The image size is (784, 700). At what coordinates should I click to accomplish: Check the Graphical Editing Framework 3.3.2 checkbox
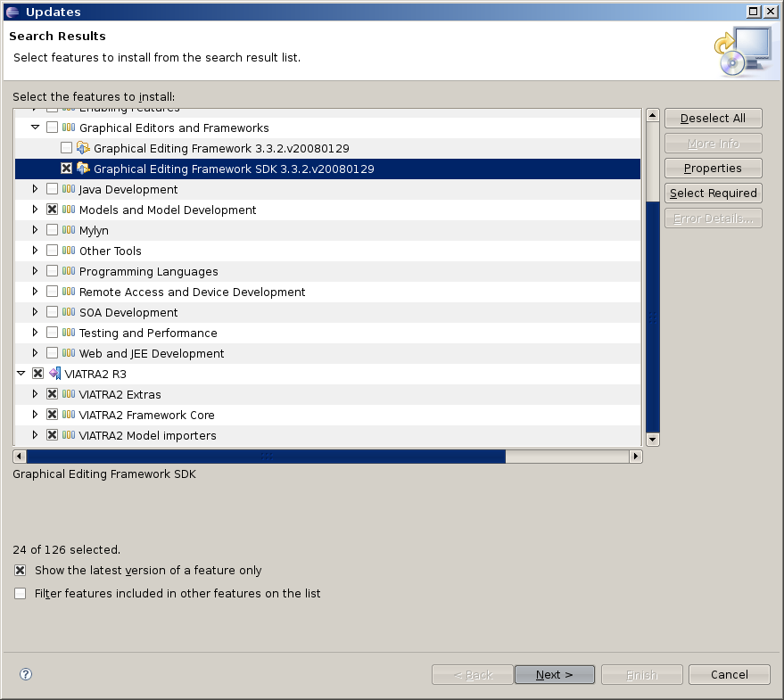(66, 148)
